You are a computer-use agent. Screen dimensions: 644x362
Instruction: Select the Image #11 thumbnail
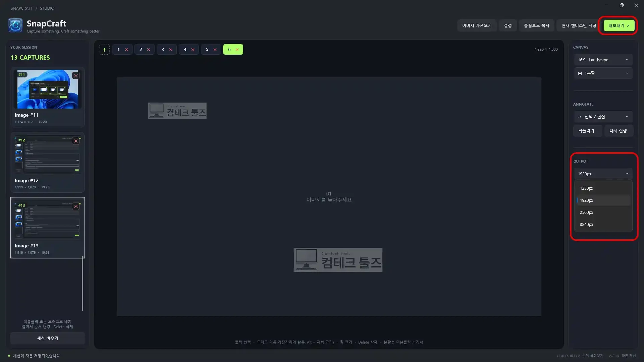(47, 89)
